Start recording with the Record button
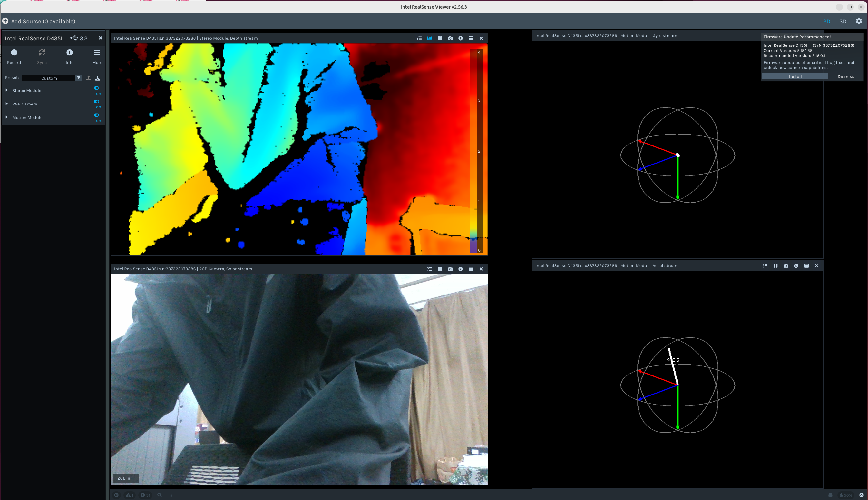 14,57
